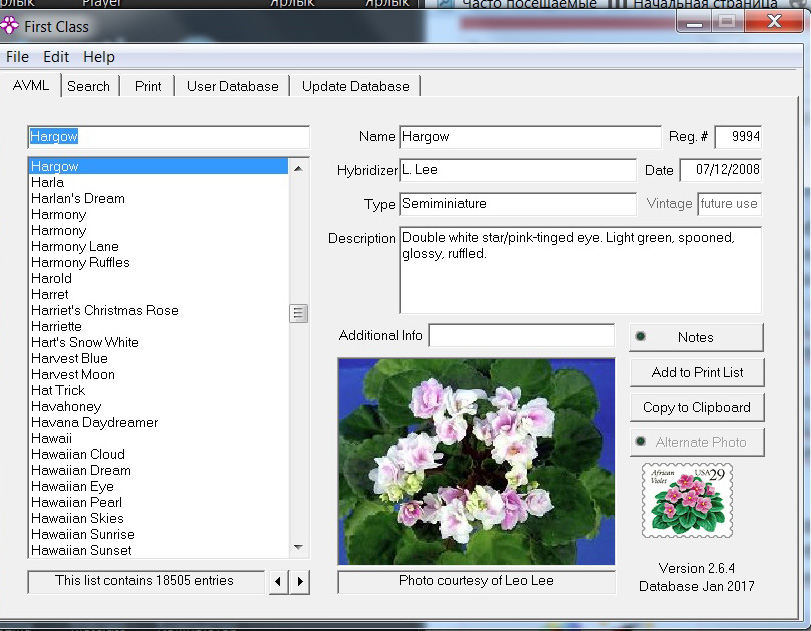
Task: Open the Update Database tab
Action: coord(356,86)
